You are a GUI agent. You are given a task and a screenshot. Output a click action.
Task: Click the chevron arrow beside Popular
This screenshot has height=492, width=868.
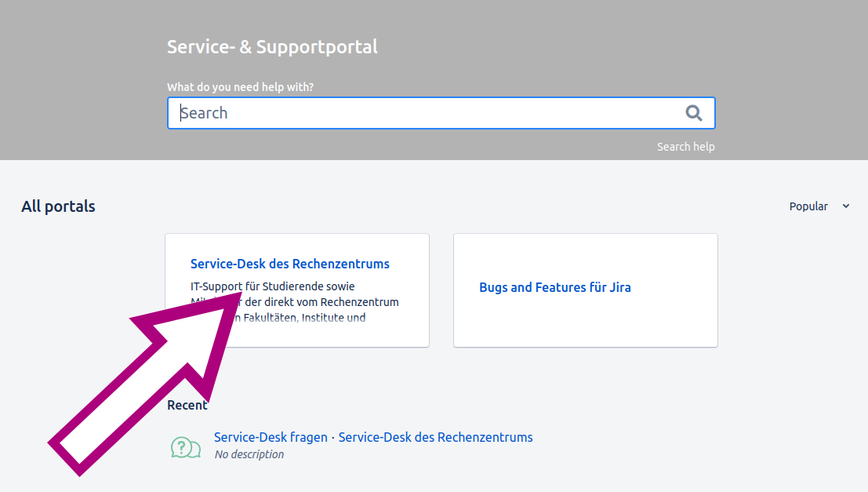coord(846,206)
